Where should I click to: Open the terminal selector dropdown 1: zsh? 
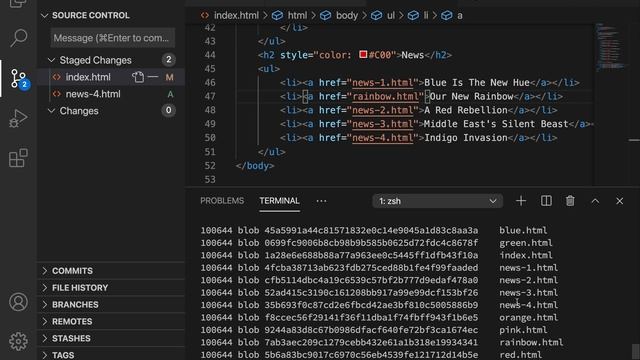(x=437, y=201)
